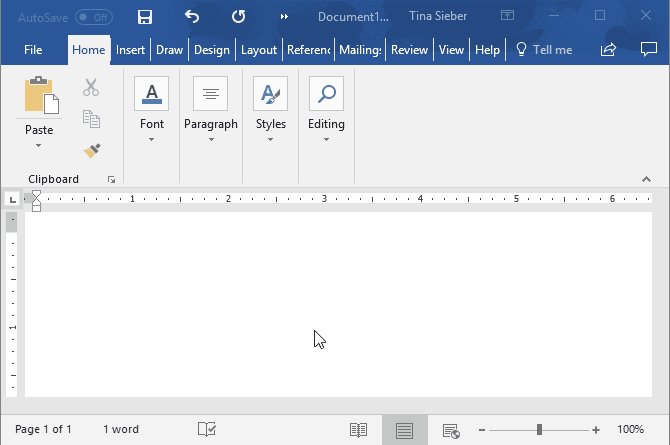Undo the last action

[x=192, y=17]
